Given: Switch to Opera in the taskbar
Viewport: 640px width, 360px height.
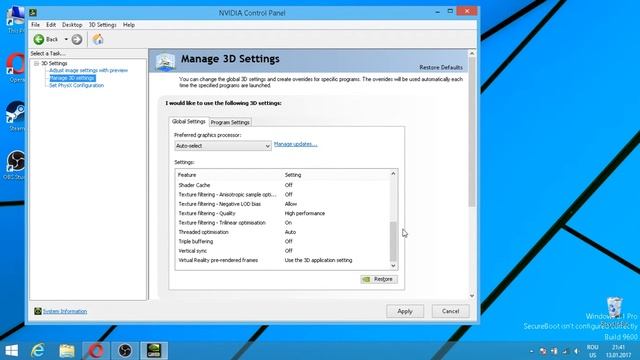Looking at the screenshot, I should coord(96,351).
